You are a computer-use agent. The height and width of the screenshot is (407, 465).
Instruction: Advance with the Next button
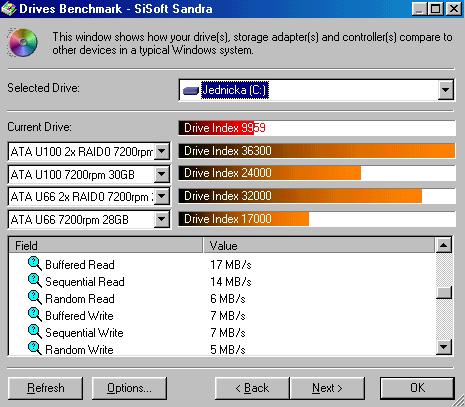[327, 388]
